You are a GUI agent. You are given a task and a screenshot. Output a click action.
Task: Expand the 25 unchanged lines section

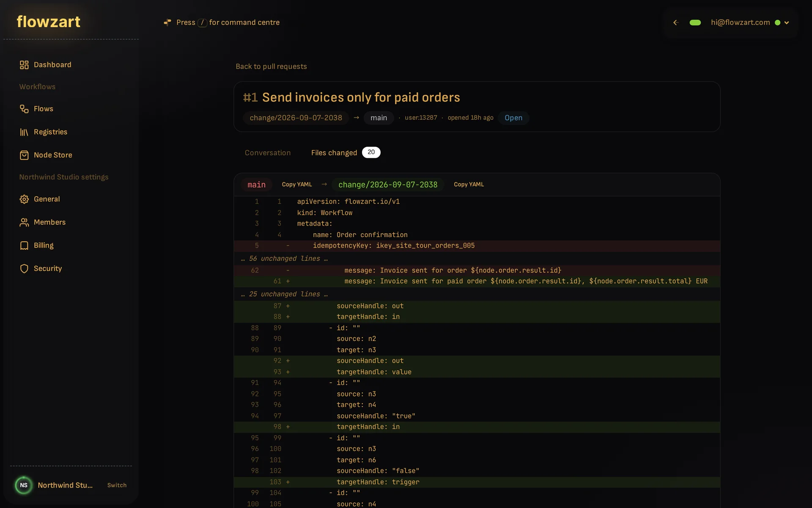(x=477, y=294)
